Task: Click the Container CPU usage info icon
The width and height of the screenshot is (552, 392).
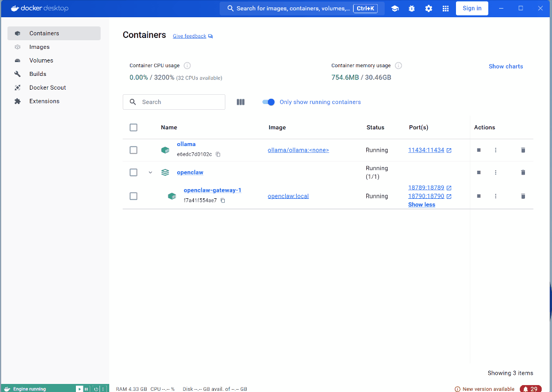Action: 187,66
